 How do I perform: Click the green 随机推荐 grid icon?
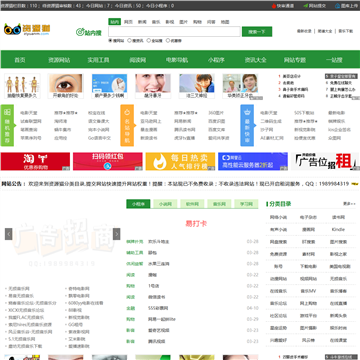7,112
